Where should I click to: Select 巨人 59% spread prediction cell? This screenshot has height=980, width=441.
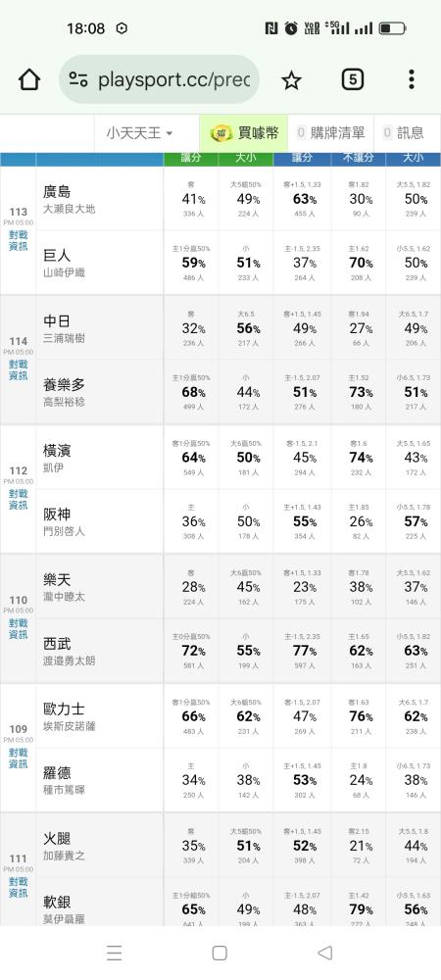click(191, 263)
